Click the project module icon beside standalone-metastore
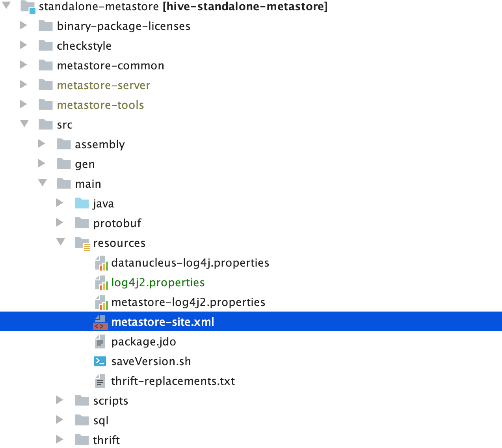The width and height of the screenshot is (502, 448). 28,6
